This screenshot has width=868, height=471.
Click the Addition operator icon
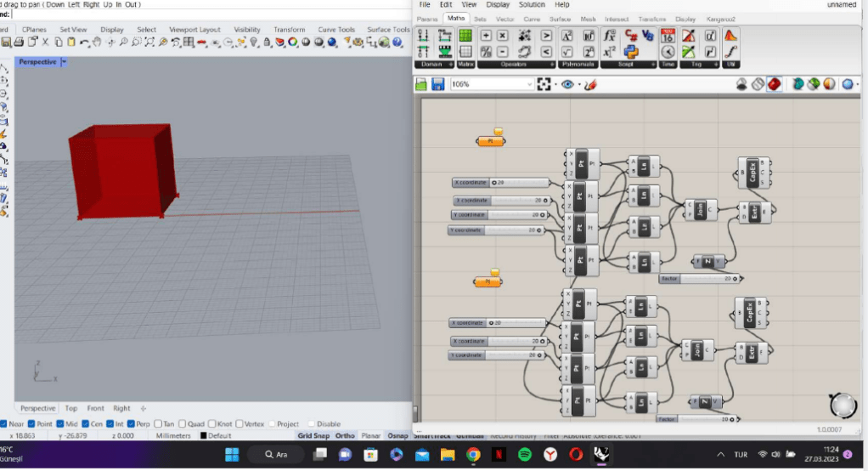point(486,35)
